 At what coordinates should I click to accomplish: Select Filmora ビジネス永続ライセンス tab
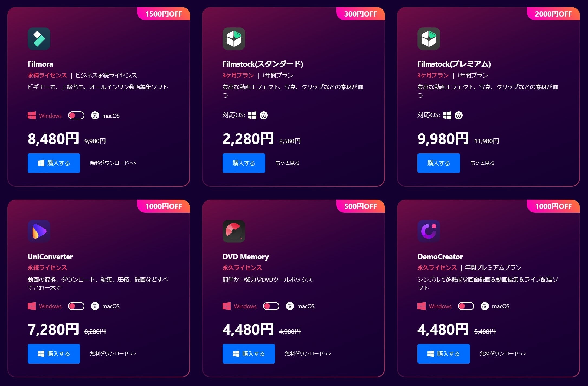[106, 75]
